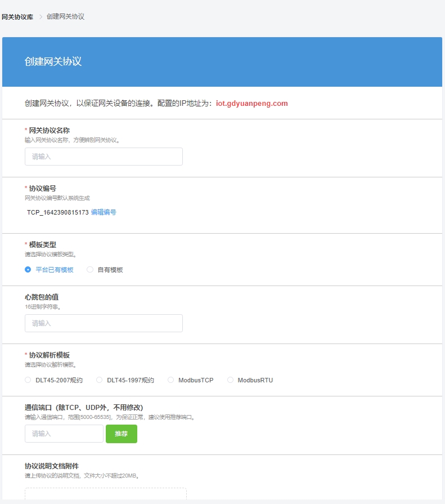The image size is (445, 504).
Task: Click the blue banner title 创建网关协议
Action: tap(53, 61)
